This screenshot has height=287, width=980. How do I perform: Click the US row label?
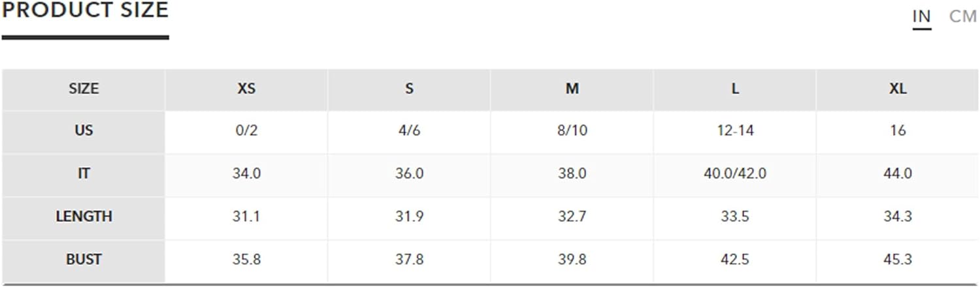click(x=84, y=131)
